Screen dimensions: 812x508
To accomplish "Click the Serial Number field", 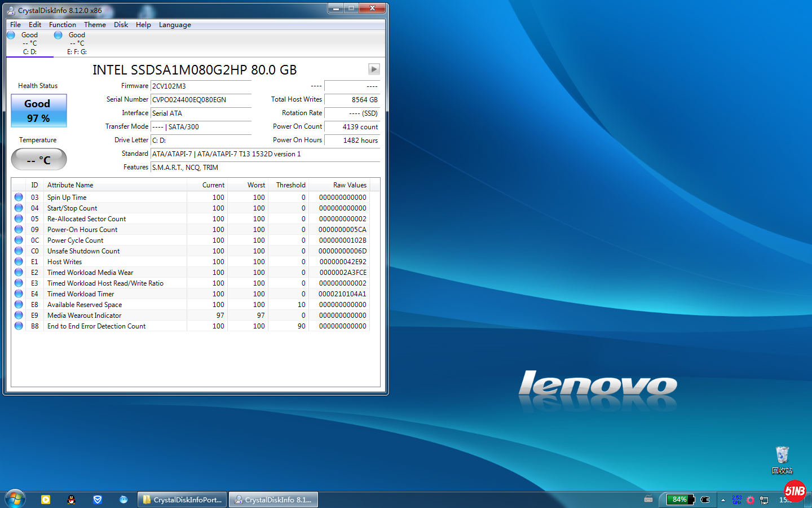I will [201, 100].
